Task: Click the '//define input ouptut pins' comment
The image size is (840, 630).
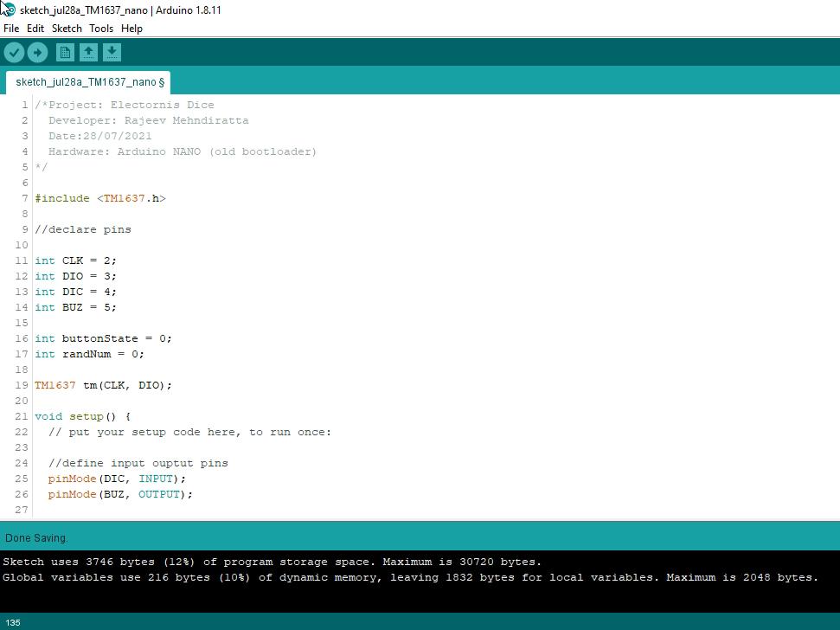Action: click(138, 463)
